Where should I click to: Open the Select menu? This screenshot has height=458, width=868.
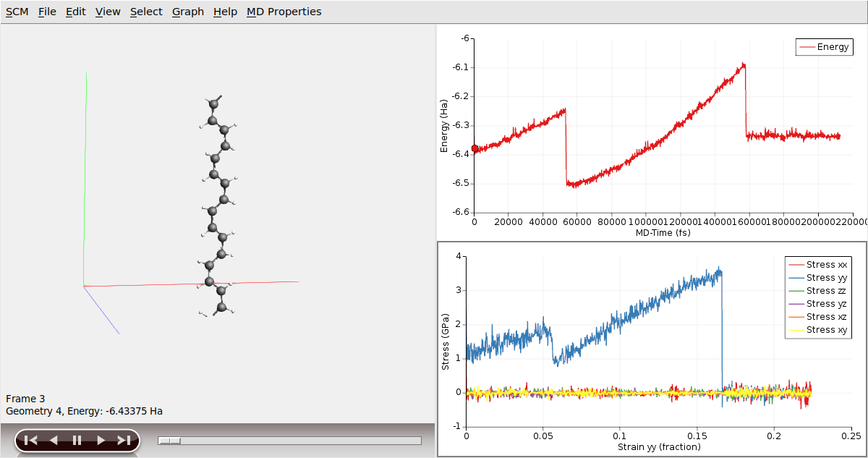point(146,12)
